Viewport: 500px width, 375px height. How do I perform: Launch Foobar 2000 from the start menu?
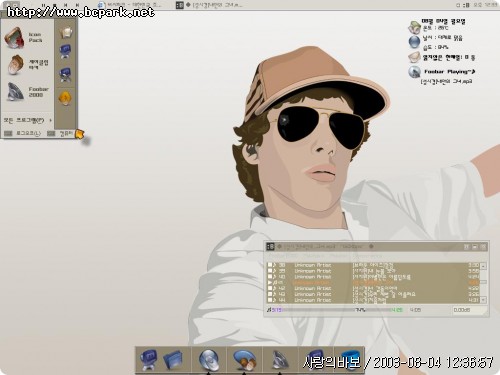27,92
